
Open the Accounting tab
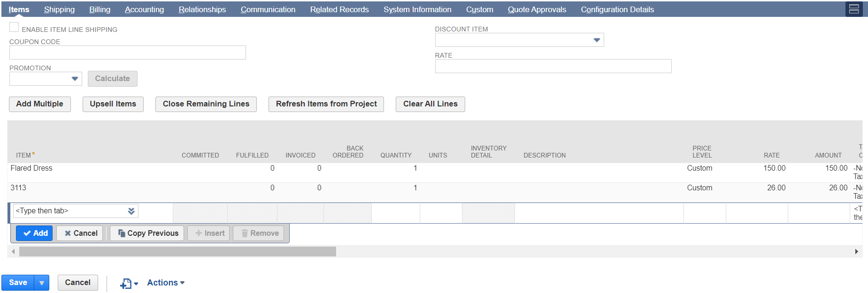tap(144, 9)
